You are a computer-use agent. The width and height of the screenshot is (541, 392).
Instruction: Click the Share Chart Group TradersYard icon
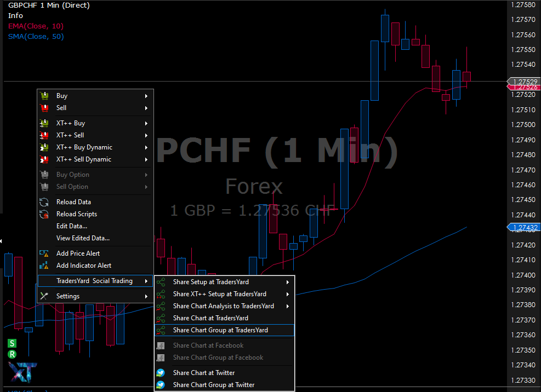click(x=161, y=330)
